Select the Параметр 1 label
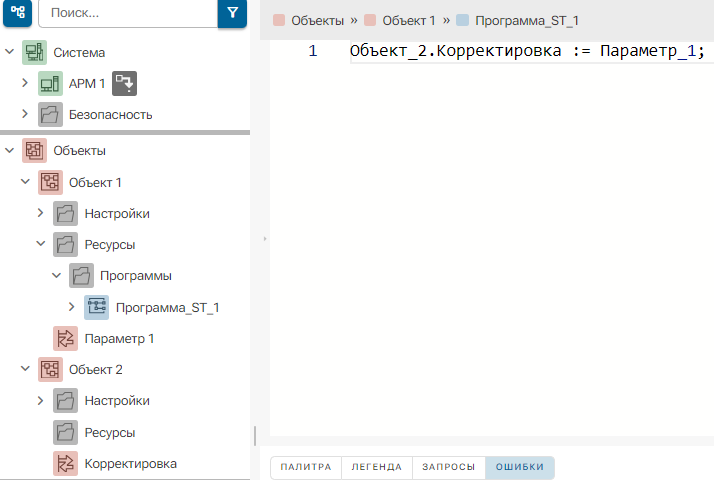The height and width of the screenshot is (480, 714). click(x=119, y=339)
